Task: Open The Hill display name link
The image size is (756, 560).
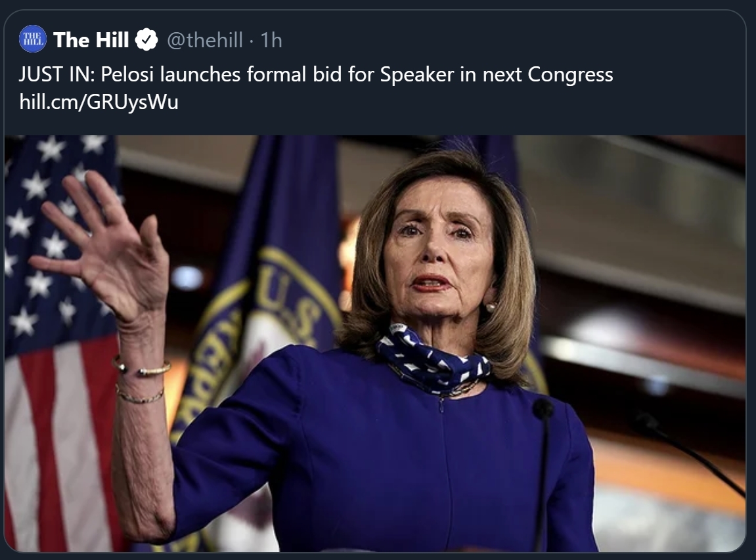Action: pyautogui.click(x=91, y=40)
